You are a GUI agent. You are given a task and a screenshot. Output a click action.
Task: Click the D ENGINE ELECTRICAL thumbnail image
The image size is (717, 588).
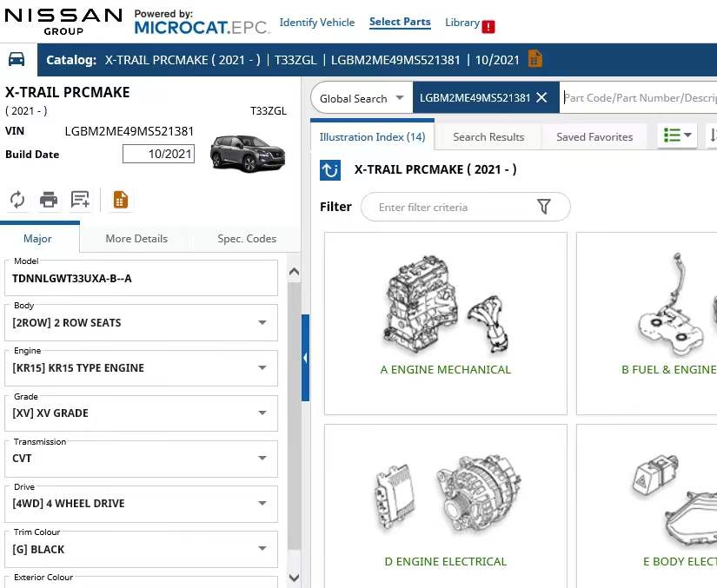(x=445, y=495)
